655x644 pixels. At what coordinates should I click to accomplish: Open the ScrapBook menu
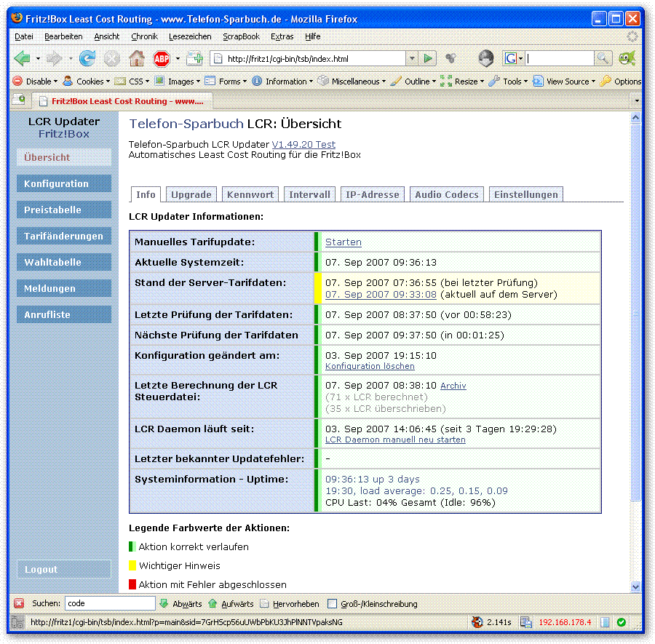241,36
